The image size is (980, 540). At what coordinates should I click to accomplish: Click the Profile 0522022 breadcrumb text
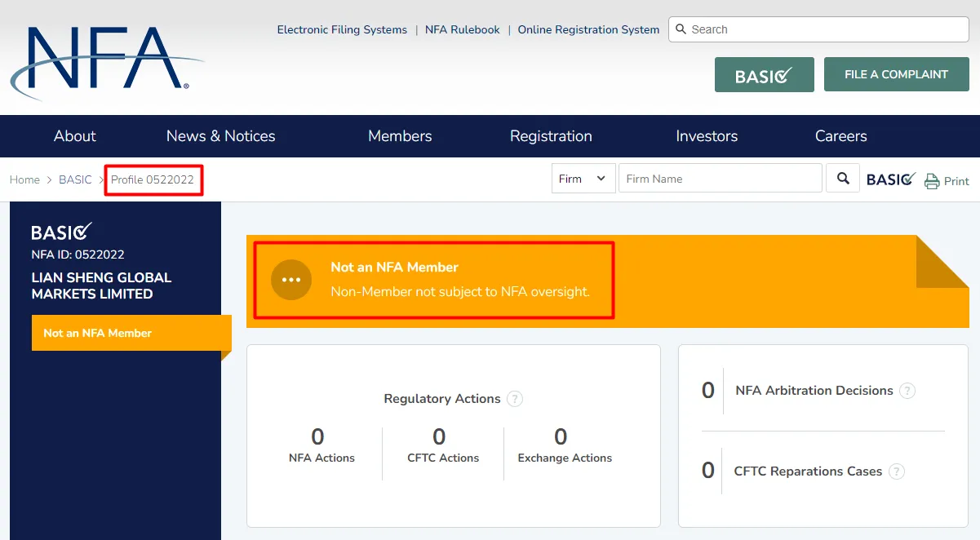pos(153,179)
